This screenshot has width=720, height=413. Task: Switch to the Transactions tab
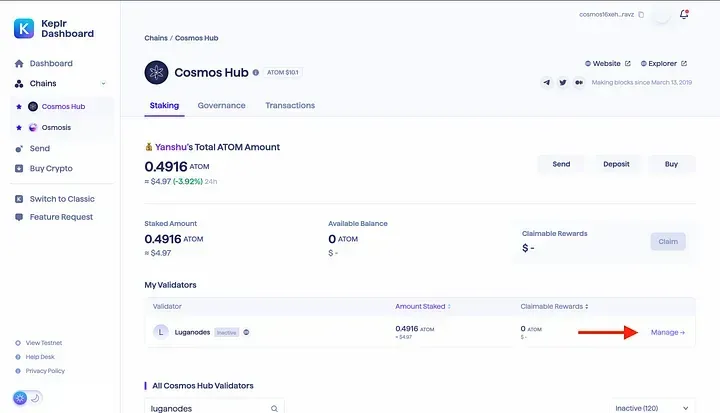pos(290,106)
